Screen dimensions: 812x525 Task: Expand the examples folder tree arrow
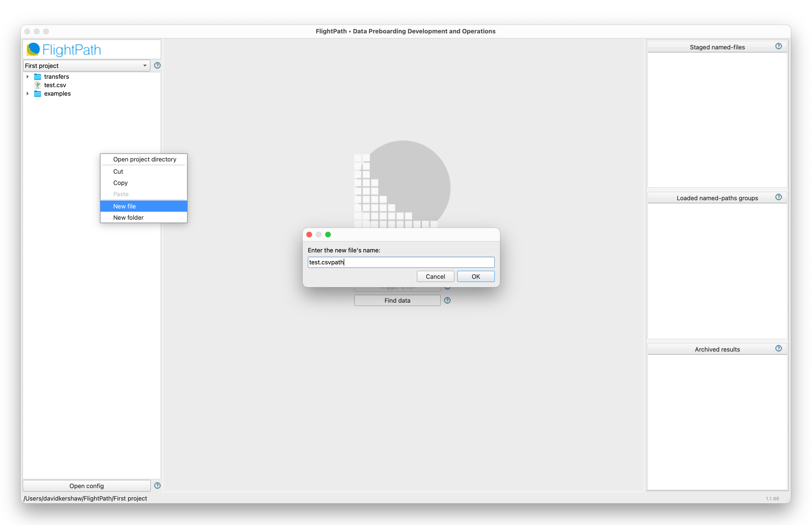[x=27, y=94]
